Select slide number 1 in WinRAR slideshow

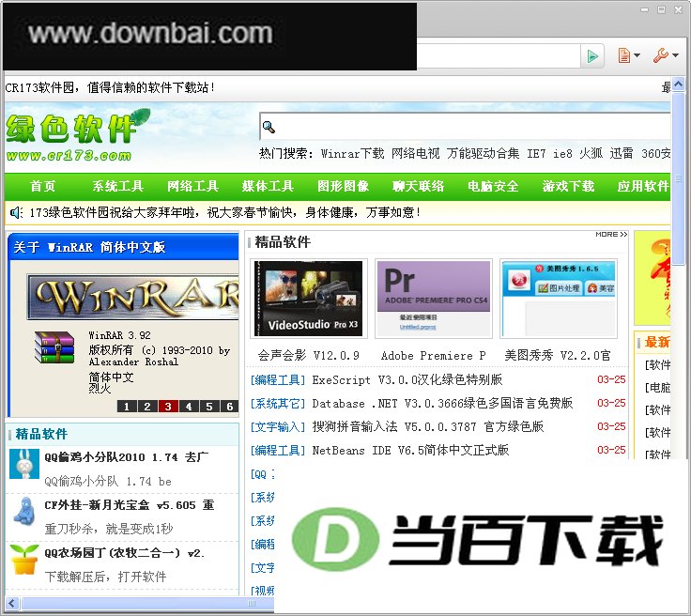pos(127,407)
